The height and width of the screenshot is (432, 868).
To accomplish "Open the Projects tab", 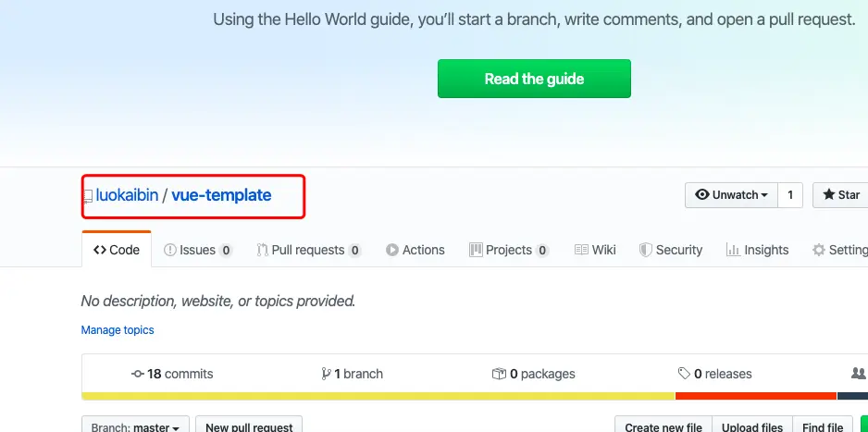I will (509, 250).
